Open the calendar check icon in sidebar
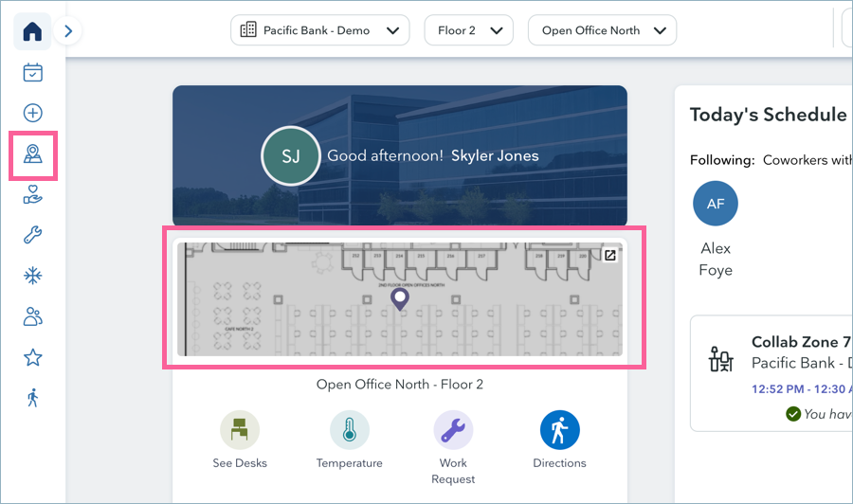The height and width of the screenshot is (504, 853). [32, 72]
